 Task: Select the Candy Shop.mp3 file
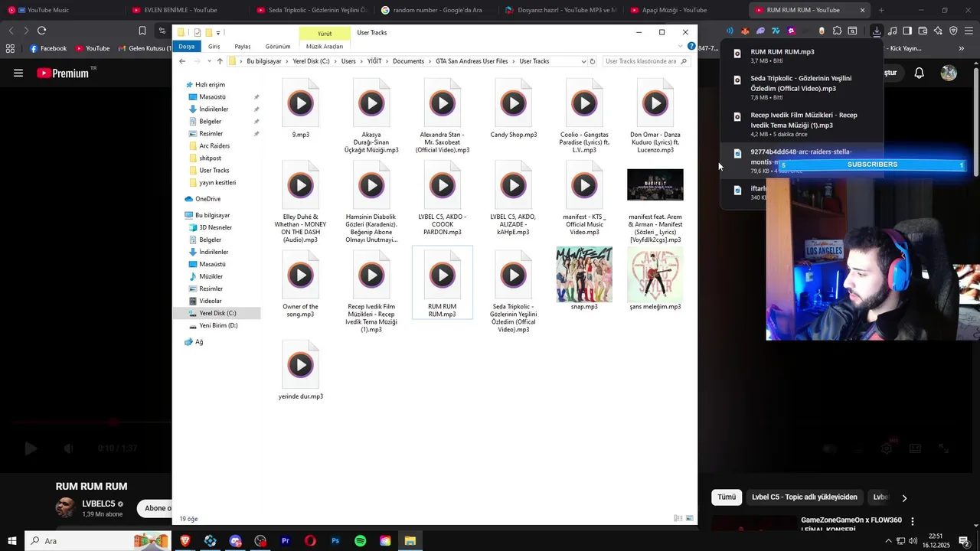click(x=513, y=109)
